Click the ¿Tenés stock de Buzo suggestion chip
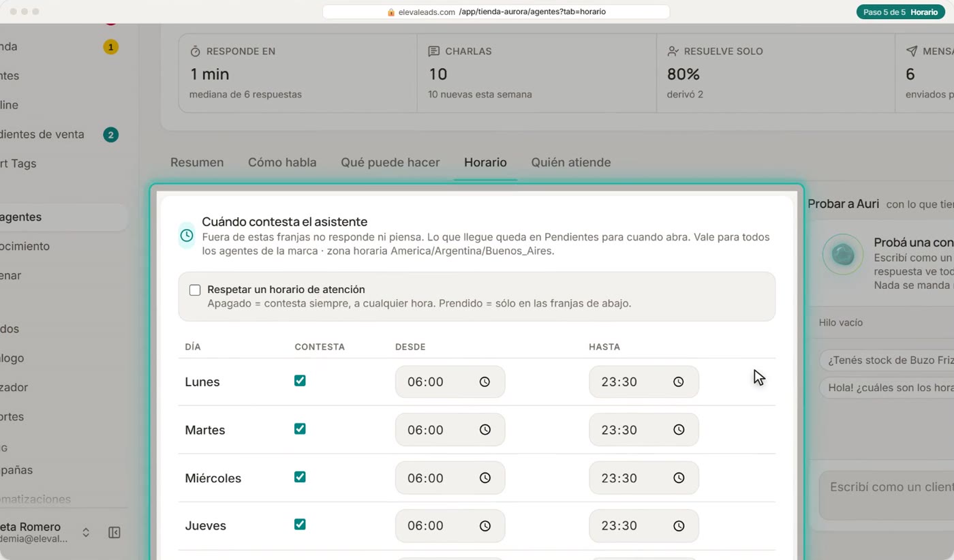The image size is (954, 560). [x=887, y=360]
